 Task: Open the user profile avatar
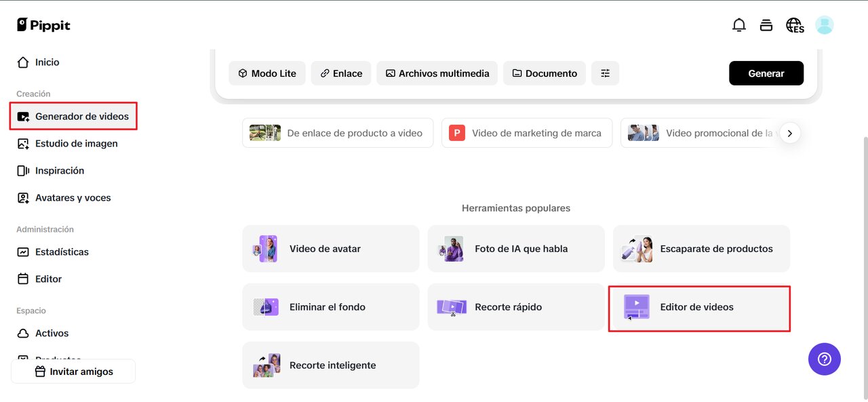[x=825, y=25]
